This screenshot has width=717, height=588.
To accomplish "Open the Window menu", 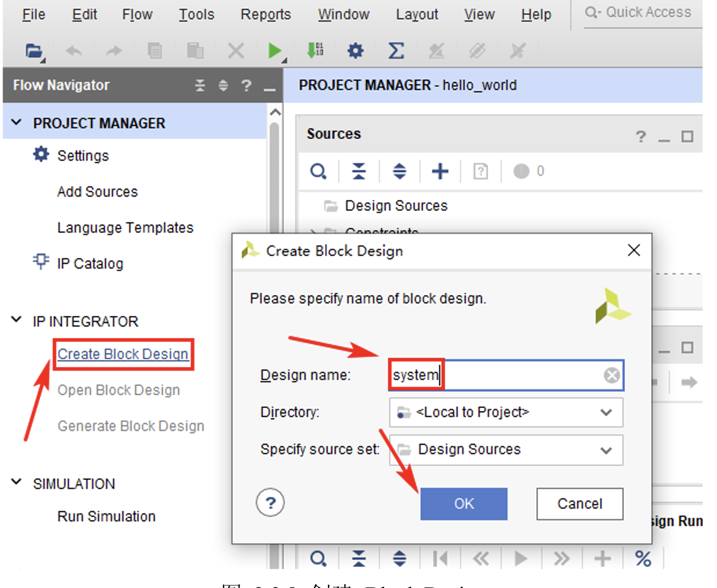I will point(344,15).
